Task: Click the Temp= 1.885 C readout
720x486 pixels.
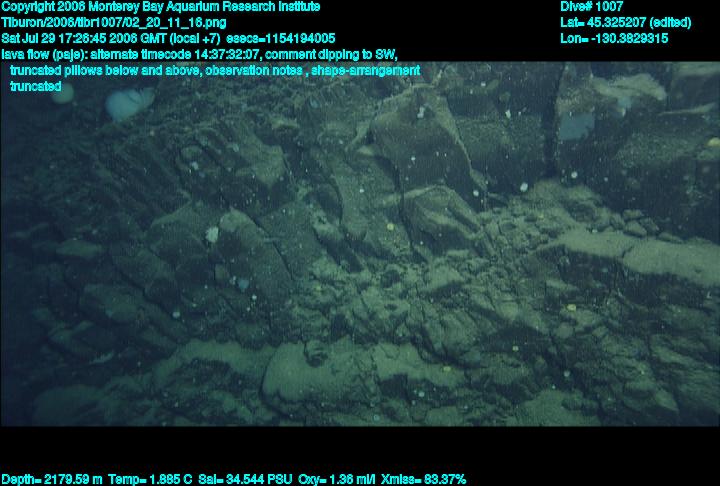Action: (150, 480)
